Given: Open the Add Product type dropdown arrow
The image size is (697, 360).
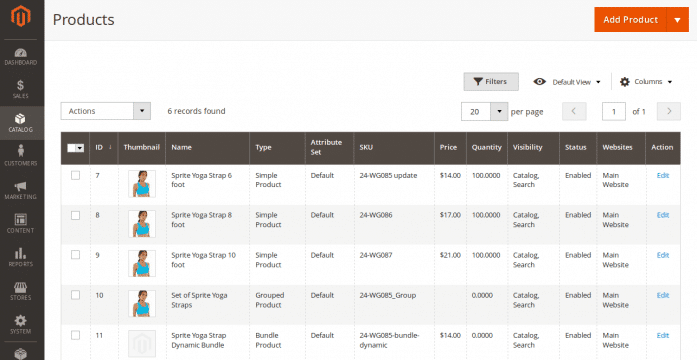Looking at the screenshot, I should 677,20.
